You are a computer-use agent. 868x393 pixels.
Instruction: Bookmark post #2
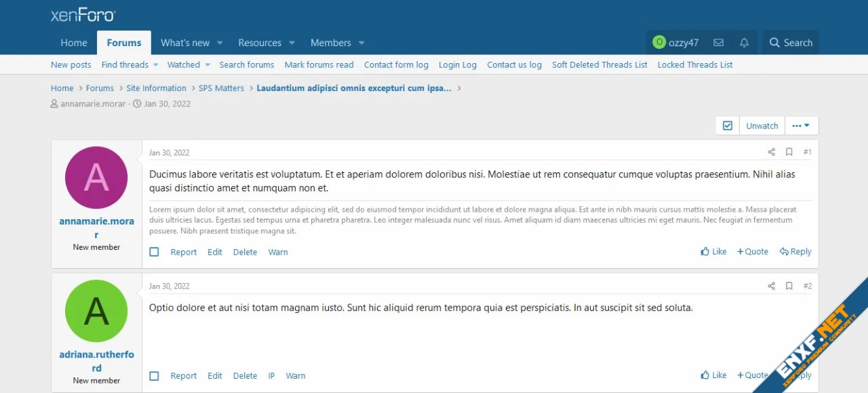click(789, 286)
